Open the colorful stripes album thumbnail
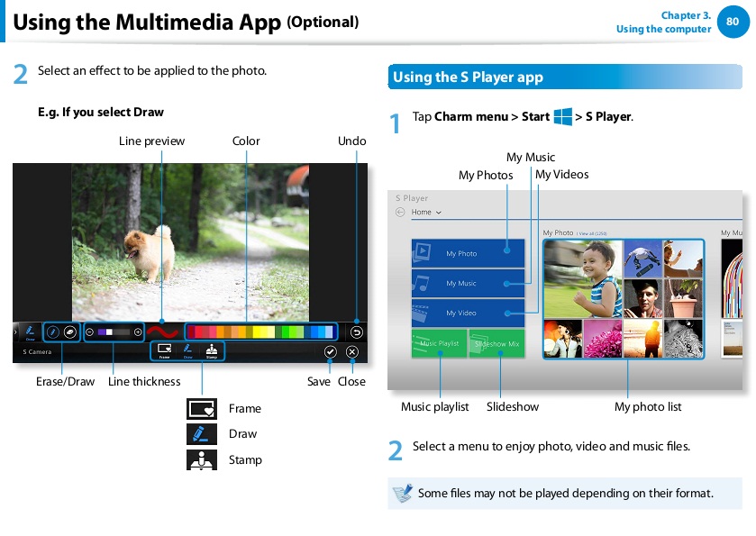 click(x=732, y=278)
